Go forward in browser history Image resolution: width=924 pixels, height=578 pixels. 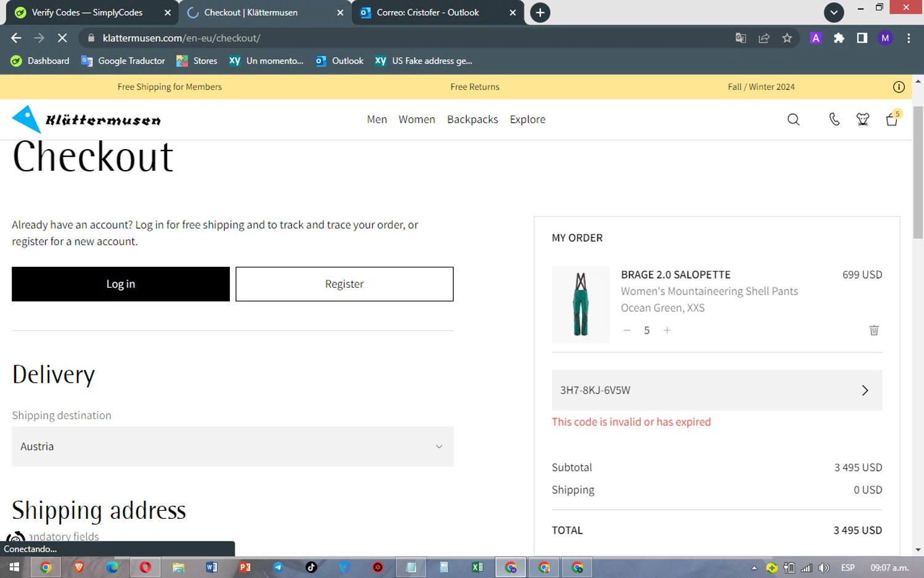point(39,38)
